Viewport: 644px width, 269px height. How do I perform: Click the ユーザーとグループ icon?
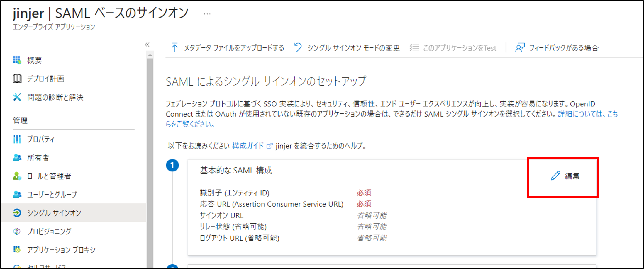tap(17, 194)
